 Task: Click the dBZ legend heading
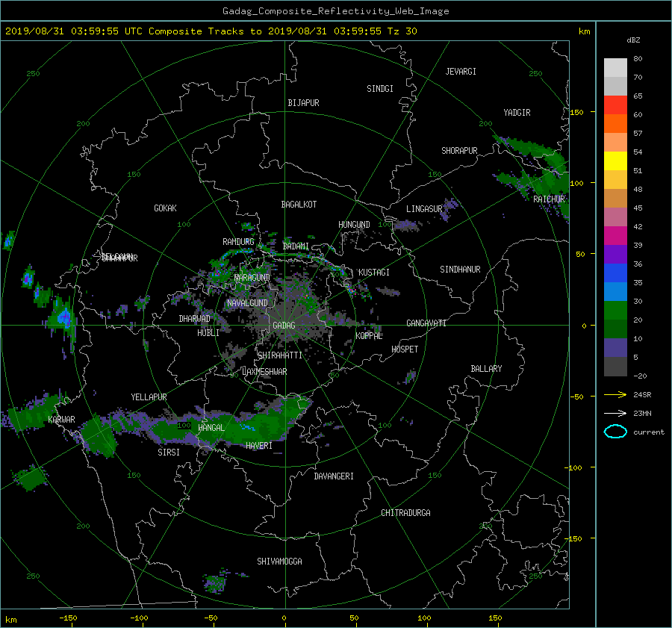(633, 40)
